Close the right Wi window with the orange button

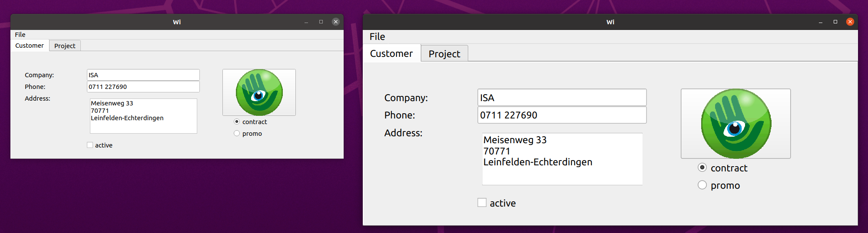point(850,22)
